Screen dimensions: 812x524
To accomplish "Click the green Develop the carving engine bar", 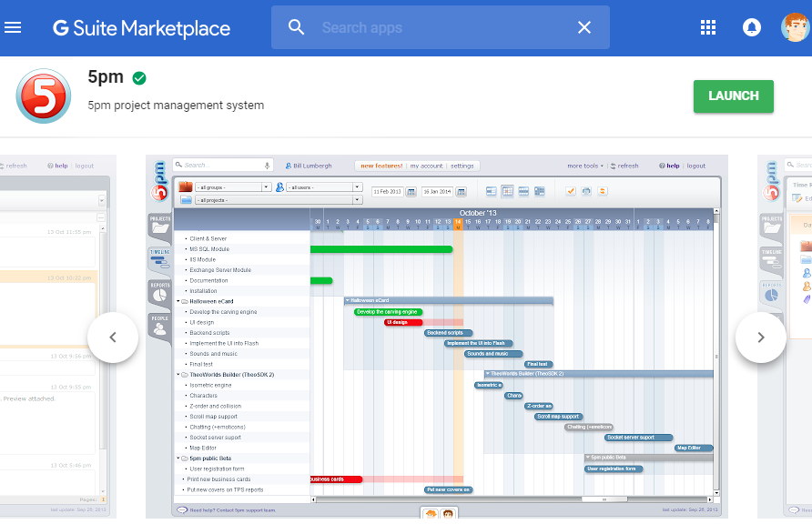I will click(x=388, y=312).
